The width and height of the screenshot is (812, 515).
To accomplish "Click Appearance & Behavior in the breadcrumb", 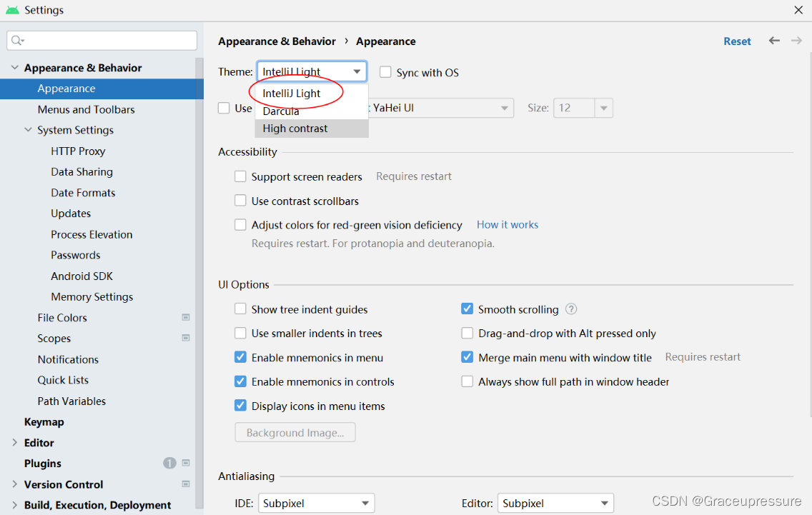I will coord(277,41).
